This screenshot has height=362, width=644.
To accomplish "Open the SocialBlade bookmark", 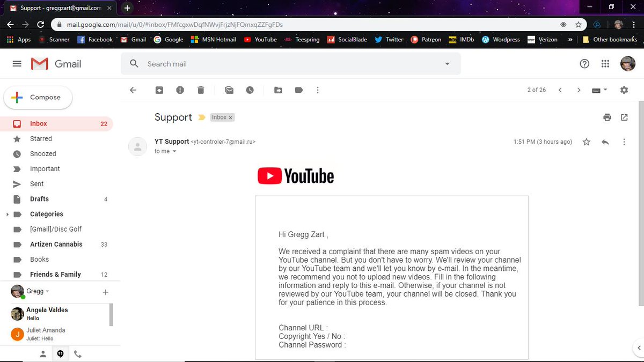I will [x=348, y=39].
